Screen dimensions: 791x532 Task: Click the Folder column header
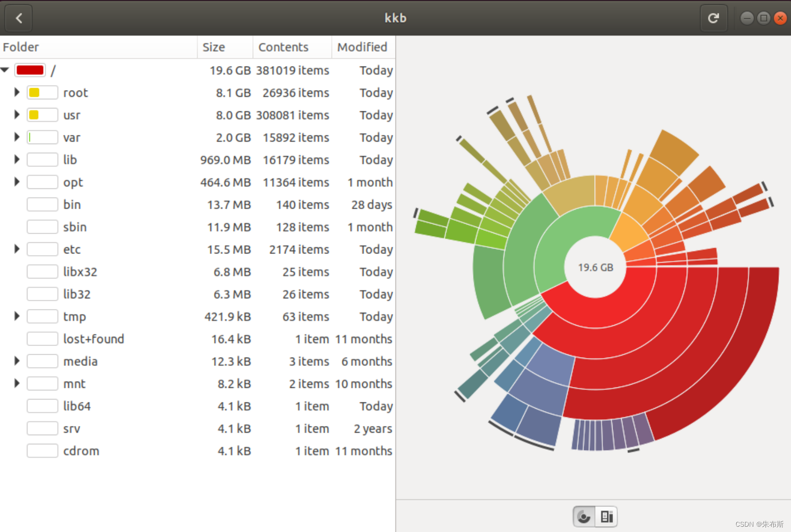pos(21,47)
